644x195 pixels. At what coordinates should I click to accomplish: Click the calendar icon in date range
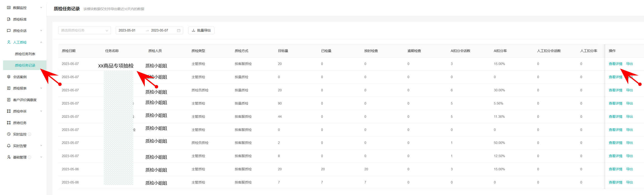(178, 31)
